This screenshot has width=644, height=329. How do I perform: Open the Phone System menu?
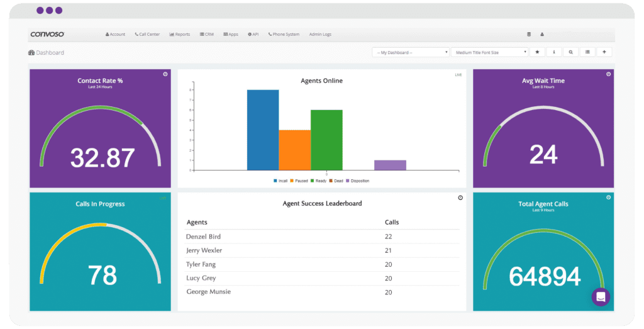pos(284,35)
